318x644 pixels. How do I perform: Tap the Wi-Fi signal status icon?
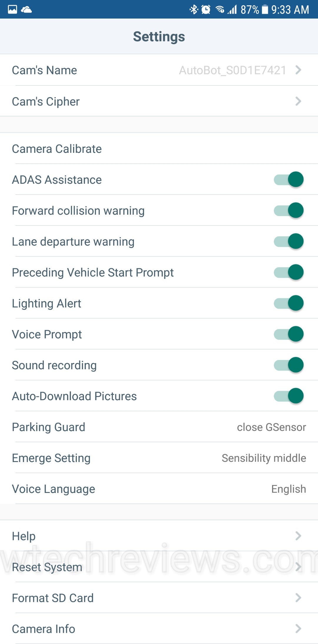pyautogui.click(x=220, y=9)
